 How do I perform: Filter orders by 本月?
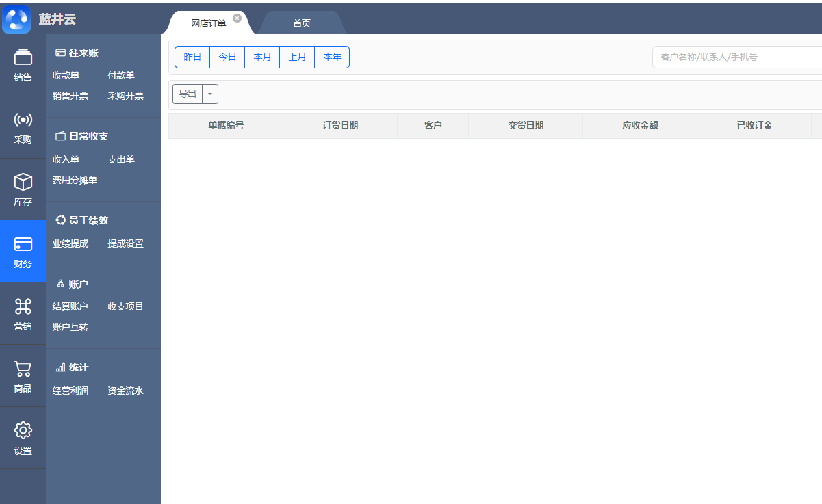coord(262,57)
